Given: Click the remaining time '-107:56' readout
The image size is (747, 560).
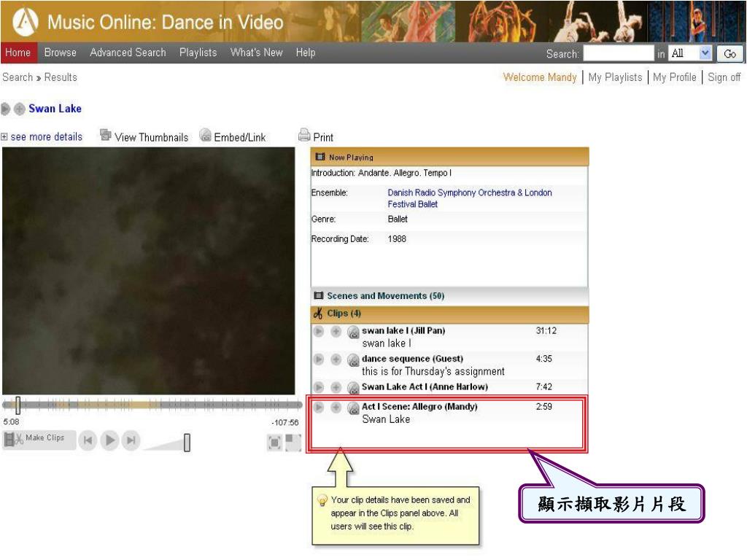Looking at the screenshot, I should [285, 423].
